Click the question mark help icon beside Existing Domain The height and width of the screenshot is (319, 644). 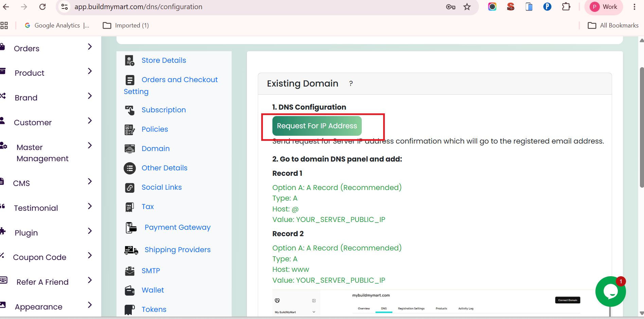click(351, 83)
